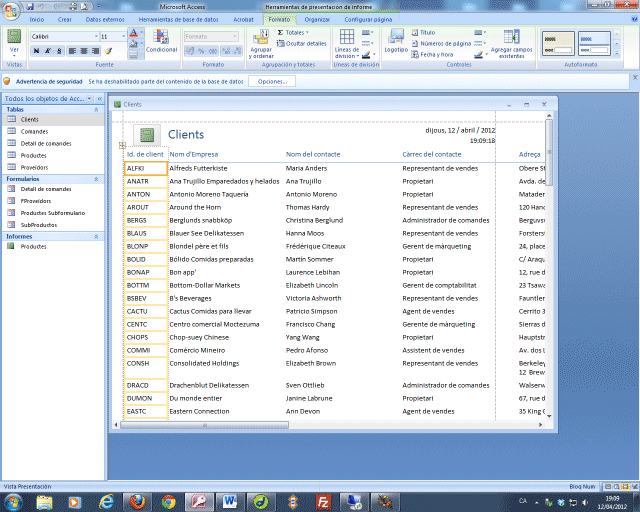The image size is (640, 512).
Task: Click the report vertical scrollbar thumb
Action: [549, 152]
